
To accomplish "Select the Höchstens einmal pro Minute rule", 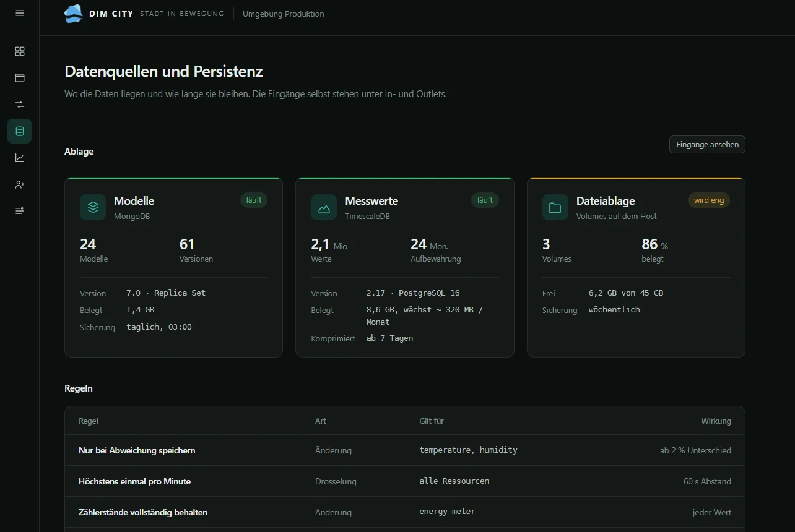I will pyautogui.click(x=404, y=481).
